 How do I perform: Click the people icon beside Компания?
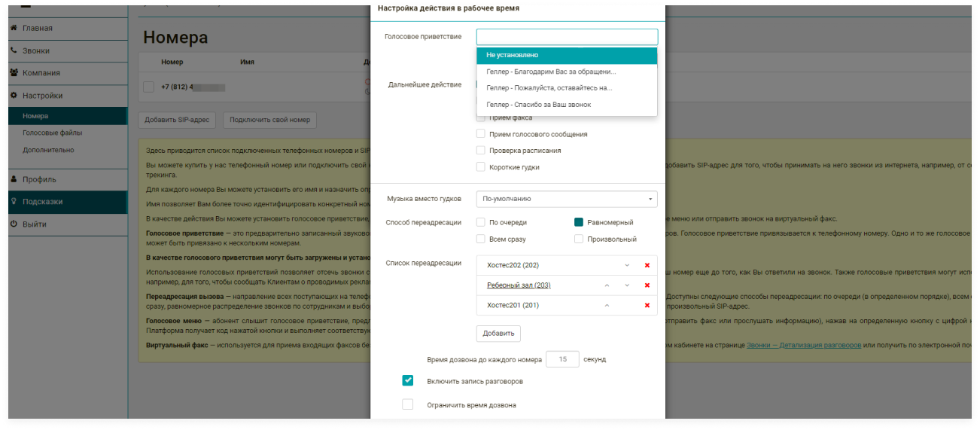pos(14,73)
